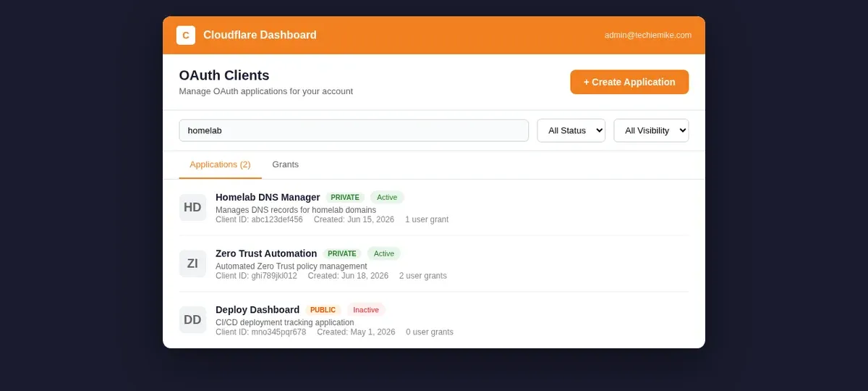Click the Manage OAuth applications subtitle
This screenshot has width=868, height=391.
pos(266,91)
